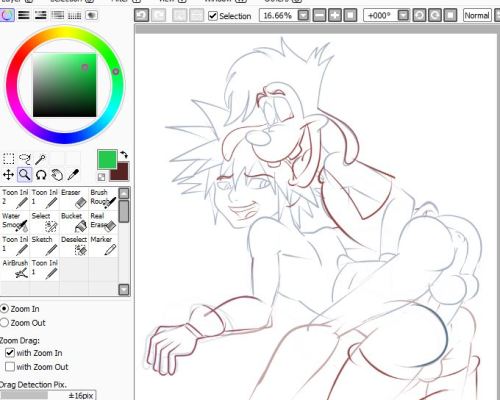Choose the Brush Rough preset
The width and height of the screenshot is (500, 400).
pyautogui.click(x=103, y=198)
